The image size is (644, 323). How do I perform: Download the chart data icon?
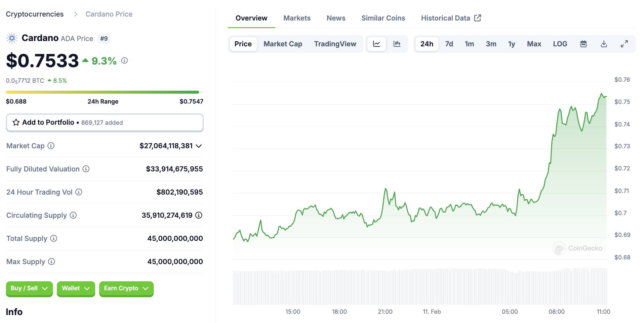pos(604,44)
